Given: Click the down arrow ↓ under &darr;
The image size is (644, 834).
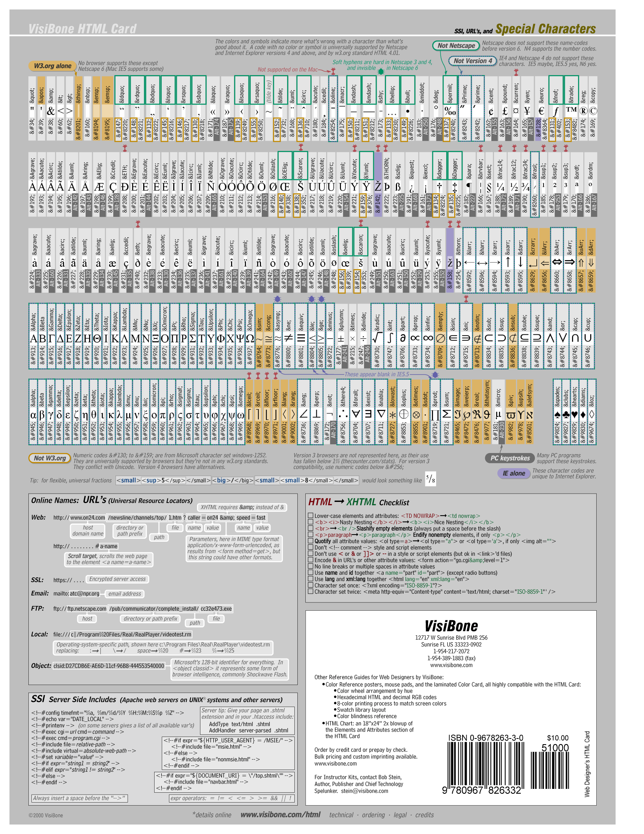Looking at the screenshot, I should coord(521,263).
